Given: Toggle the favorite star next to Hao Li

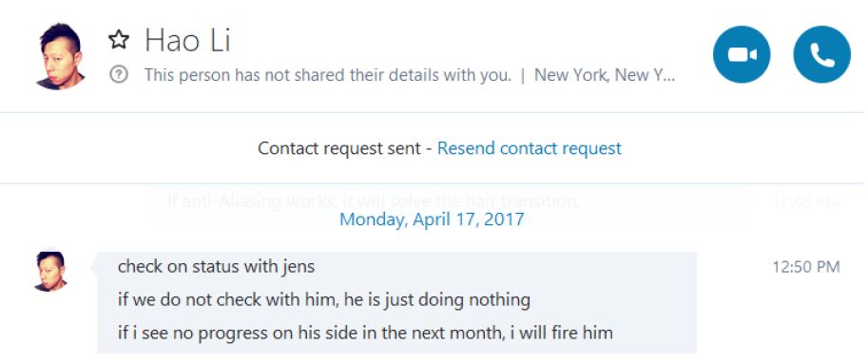Looking at the screenshot, I should tap(119, 40).
